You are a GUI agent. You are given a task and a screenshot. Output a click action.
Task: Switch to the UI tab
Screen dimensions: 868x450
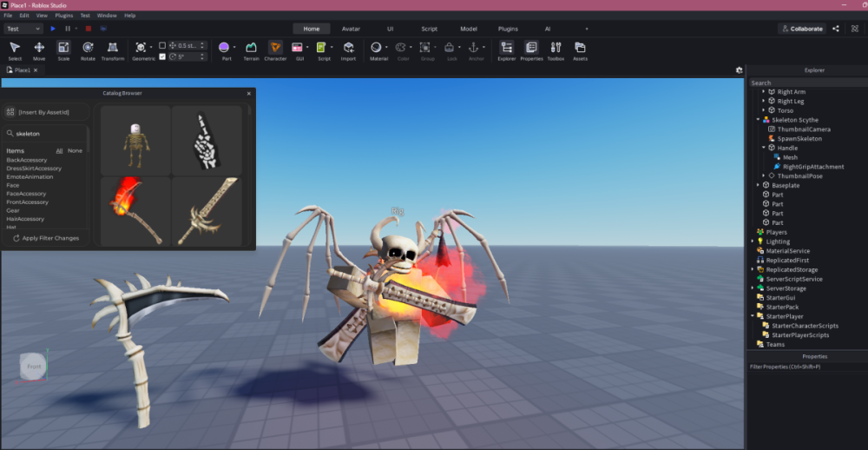(x=391, y=29)
